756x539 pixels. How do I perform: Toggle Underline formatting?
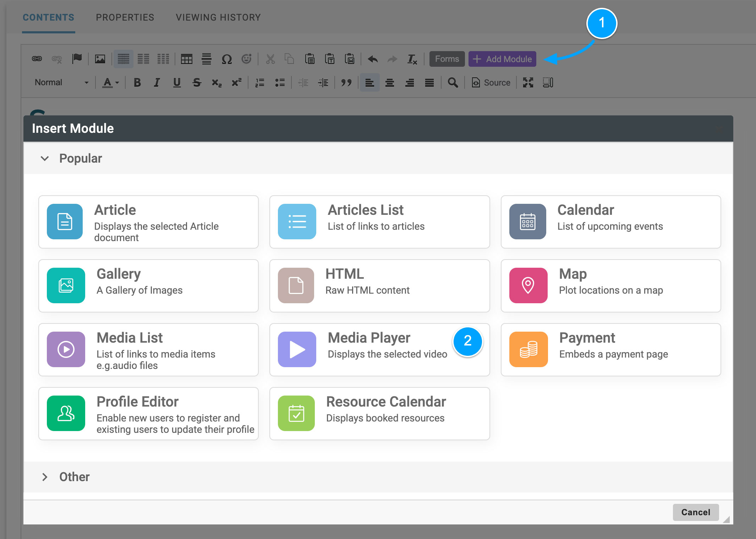(x=177, y=83)
